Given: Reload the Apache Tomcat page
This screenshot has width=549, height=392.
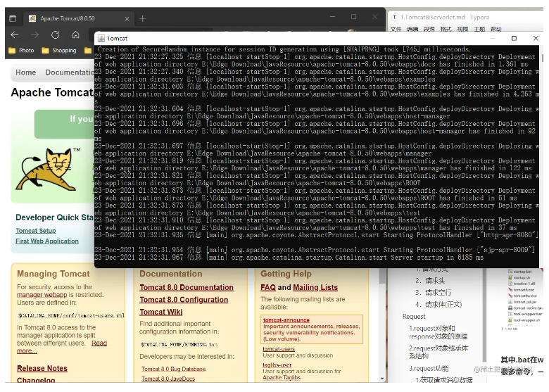Looking at the screenshot, I should 56,34.
